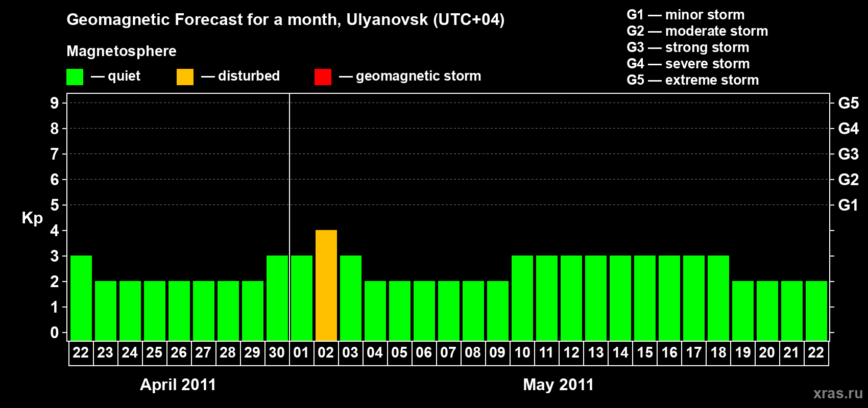
Task: Click the bar for May 10
Action: tap(522, 298)
